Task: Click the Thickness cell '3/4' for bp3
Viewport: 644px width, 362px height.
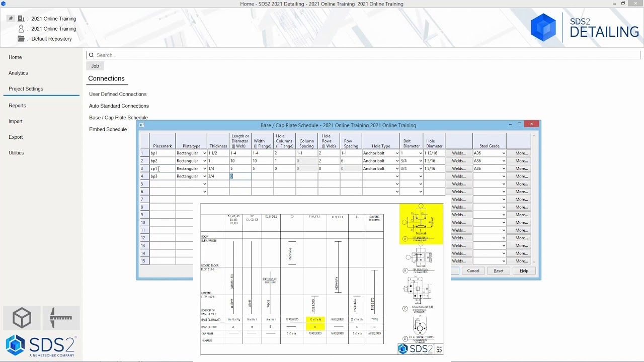Action: (x=218, y=176)
